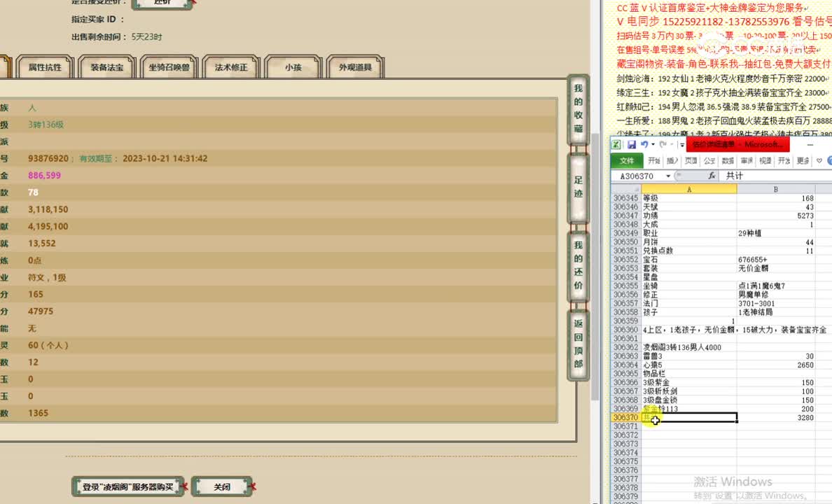Click the Undo icon in Excel

point(645,144)
